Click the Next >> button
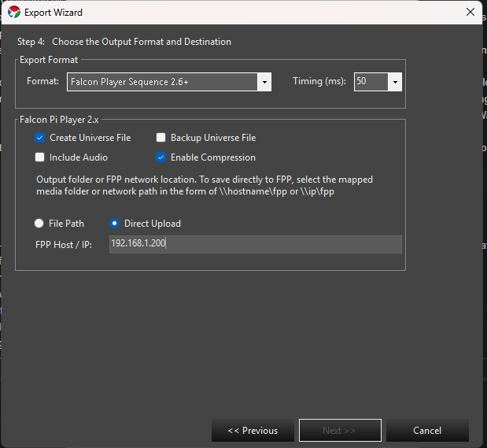487x448 pixels. pos(340,430)
